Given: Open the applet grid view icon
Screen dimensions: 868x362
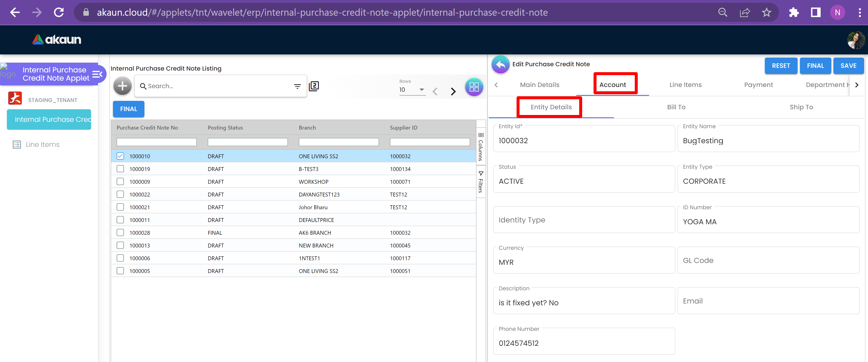Looking at the screenshot, I should [x=474, y=87].
